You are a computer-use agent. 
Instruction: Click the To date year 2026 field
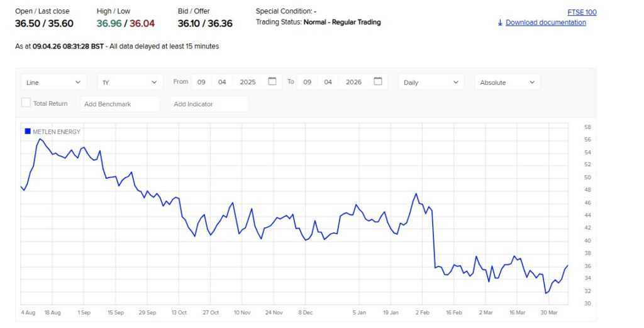pyautogui.click(x=353, y=82)
